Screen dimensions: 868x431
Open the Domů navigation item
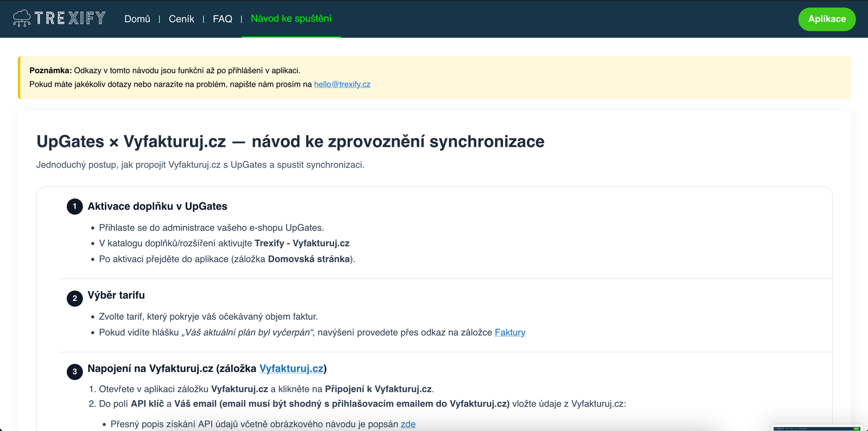coord(137,19)
